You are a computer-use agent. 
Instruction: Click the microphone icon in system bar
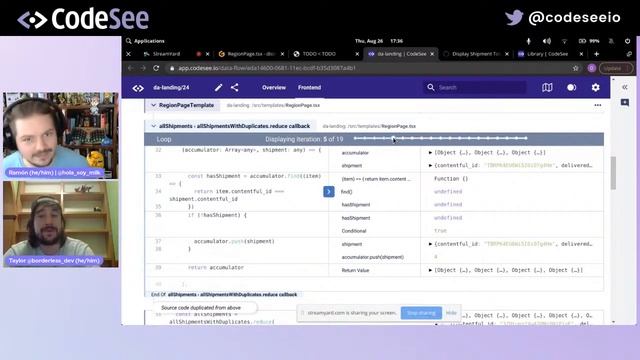click(529, 41)
